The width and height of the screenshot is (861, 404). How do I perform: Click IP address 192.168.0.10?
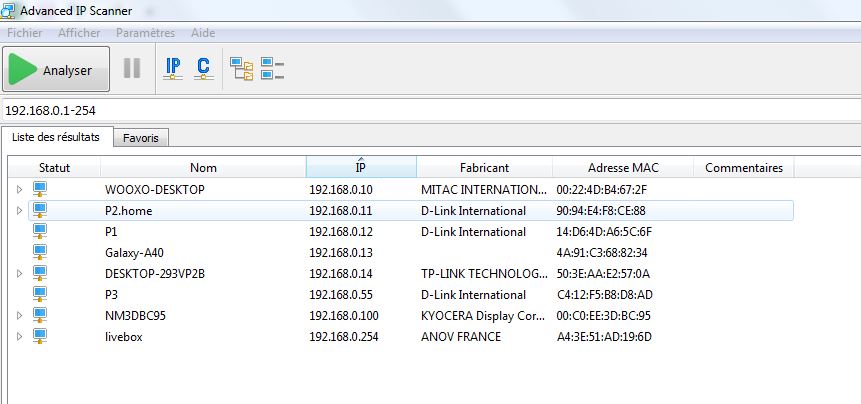point(341,190)
